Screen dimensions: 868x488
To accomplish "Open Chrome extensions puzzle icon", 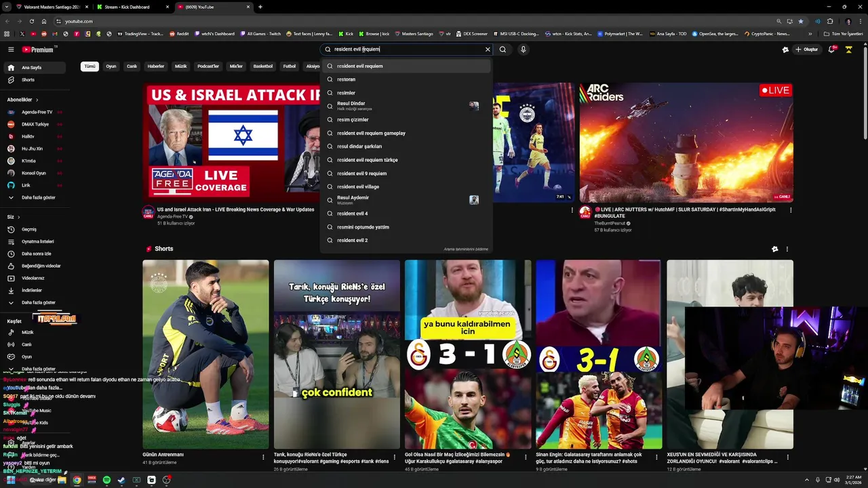I will click(x=830, y=21).
